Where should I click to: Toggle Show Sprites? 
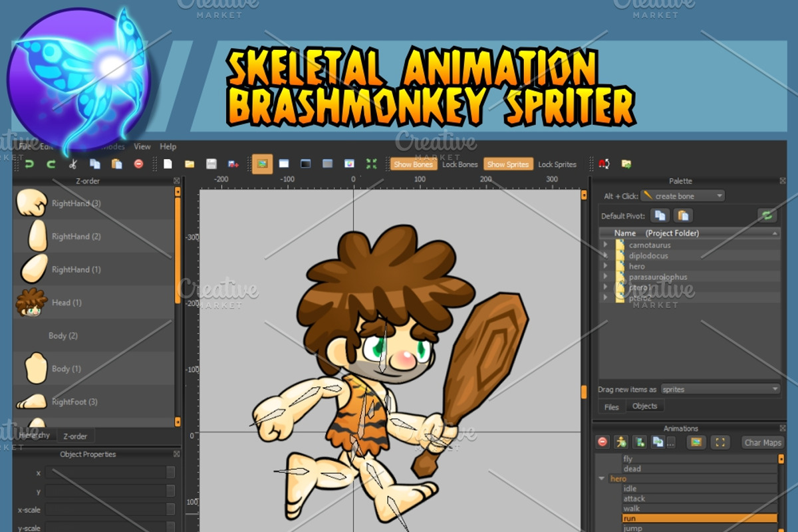point(508,164)
